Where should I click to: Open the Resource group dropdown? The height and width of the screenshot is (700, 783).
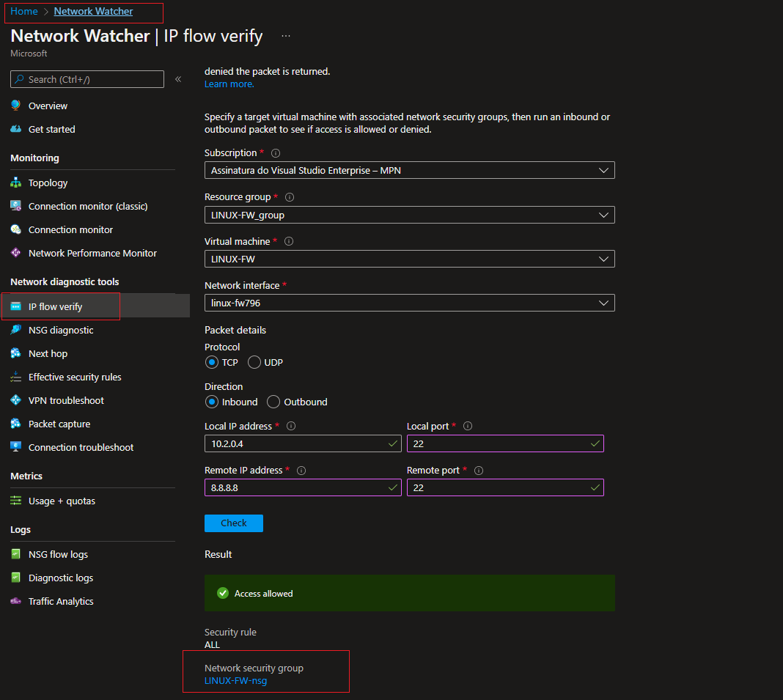[410, 215]
